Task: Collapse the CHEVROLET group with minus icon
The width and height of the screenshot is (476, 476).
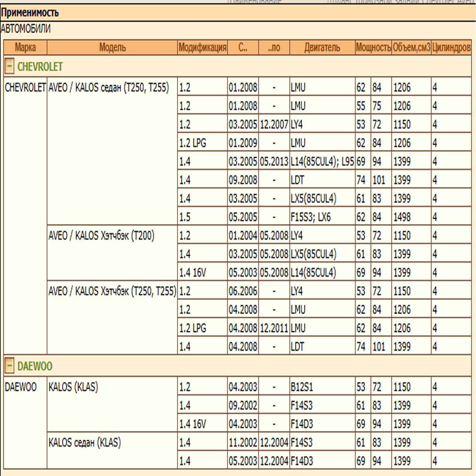Action: pos(9,66)
